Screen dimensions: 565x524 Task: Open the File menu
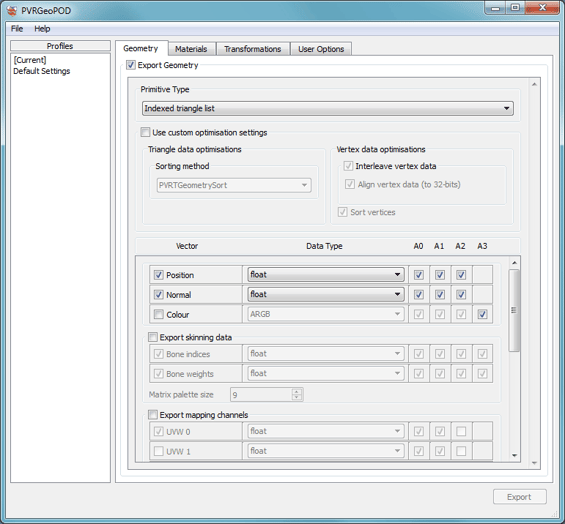(x=17, y=29)
